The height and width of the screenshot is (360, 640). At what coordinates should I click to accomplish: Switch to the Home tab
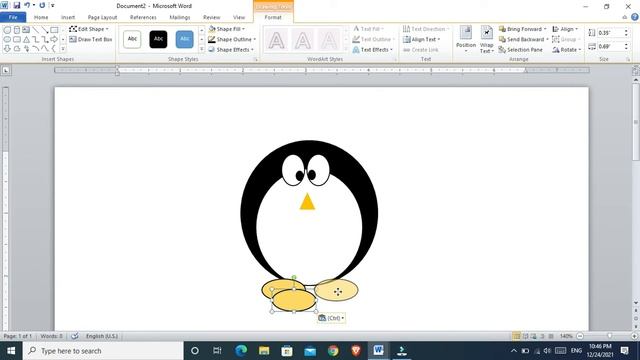pos(41,17)
